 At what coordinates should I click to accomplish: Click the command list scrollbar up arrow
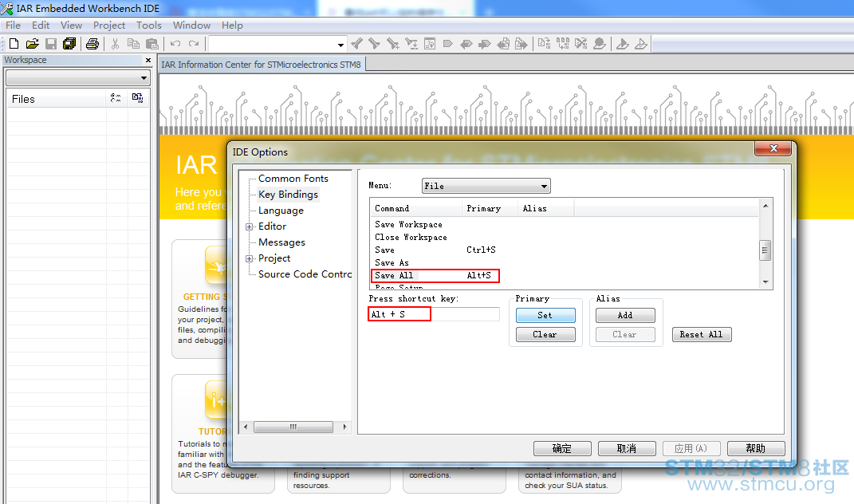pos(765,206)
